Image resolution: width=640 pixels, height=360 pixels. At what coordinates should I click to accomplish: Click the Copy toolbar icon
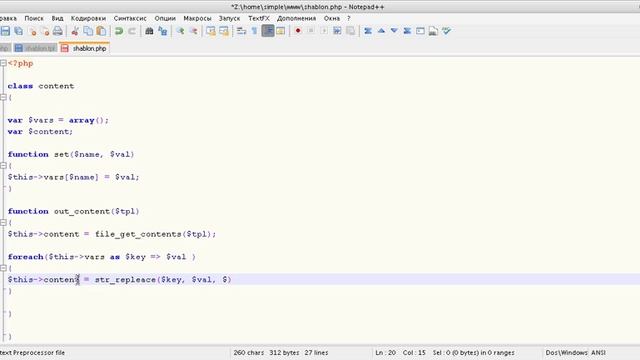pos(88,31)
